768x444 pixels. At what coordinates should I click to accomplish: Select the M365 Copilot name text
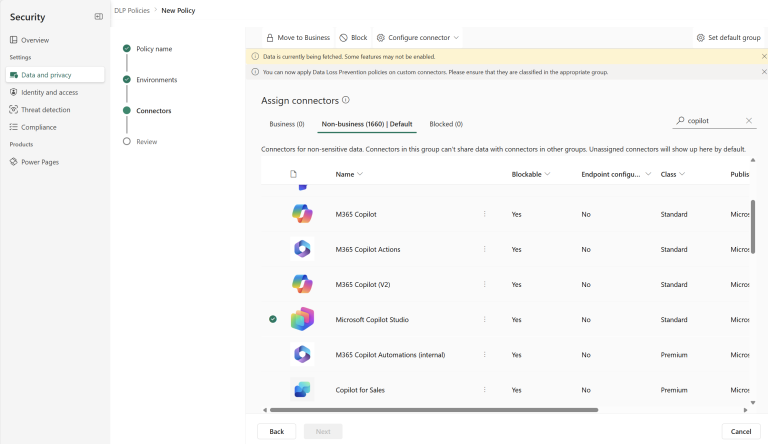coord(356,214)
